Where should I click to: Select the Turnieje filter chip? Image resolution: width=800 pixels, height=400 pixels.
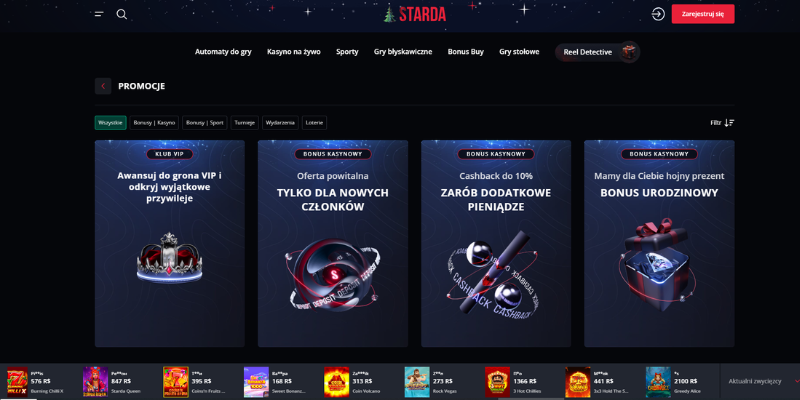click(244, 122)
